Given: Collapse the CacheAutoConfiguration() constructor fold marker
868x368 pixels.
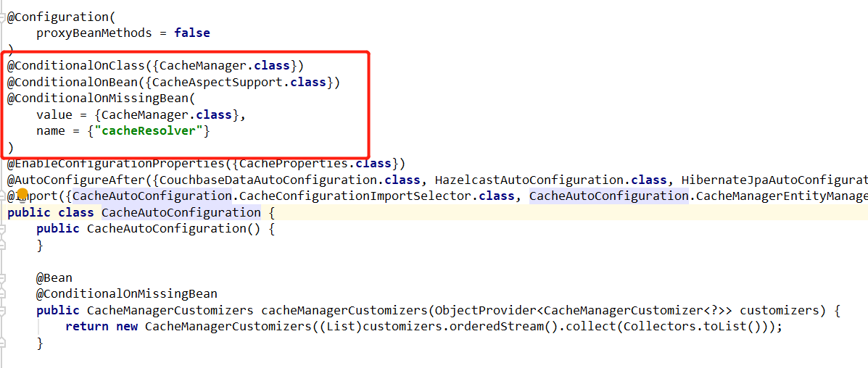Looking at the screenshot, I should (x=2, y=228).
